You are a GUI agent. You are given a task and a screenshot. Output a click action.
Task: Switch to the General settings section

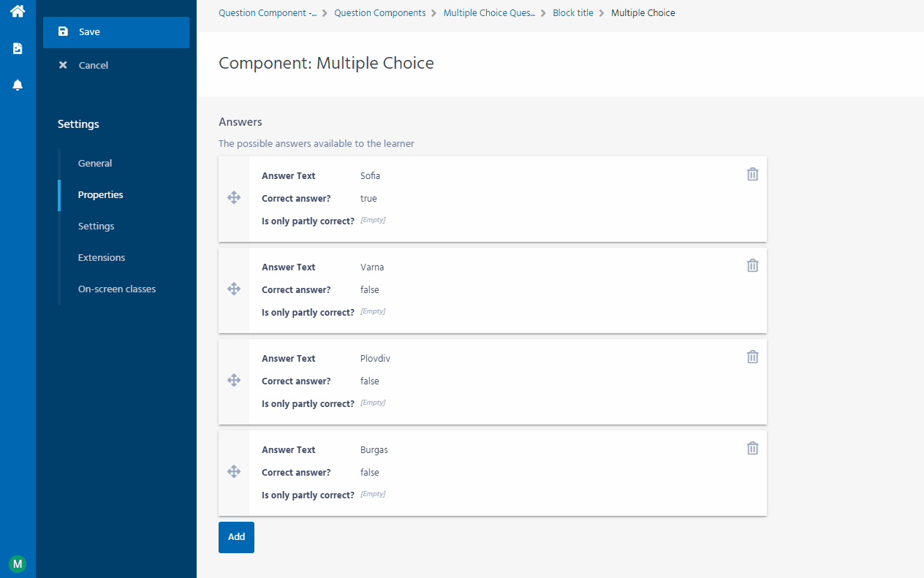click(x=95, y=163)
